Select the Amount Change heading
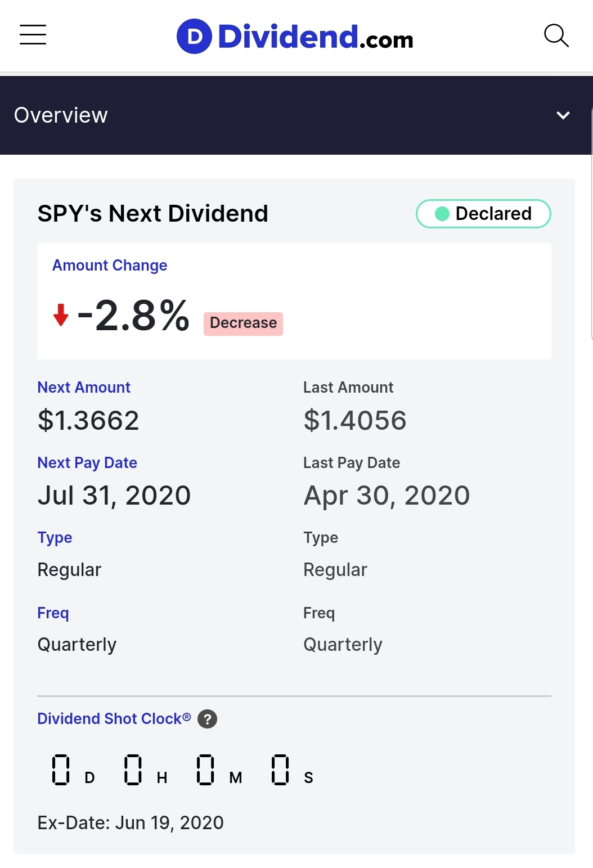593x868 pixels. tap(110, 266)
